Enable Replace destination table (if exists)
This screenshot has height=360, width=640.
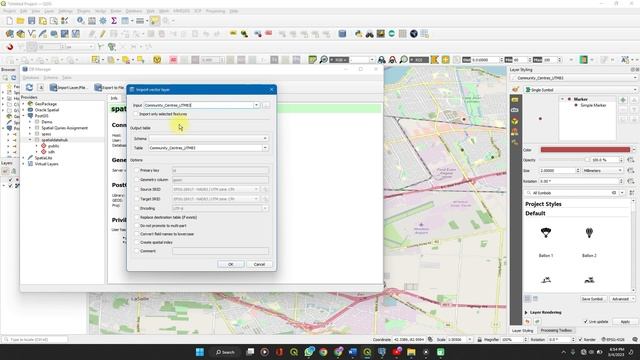click(137, 218)
